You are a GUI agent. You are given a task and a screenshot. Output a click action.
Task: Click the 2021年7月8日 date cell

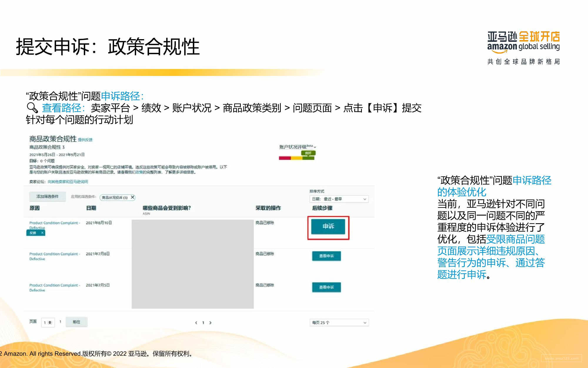pos(98,254)
